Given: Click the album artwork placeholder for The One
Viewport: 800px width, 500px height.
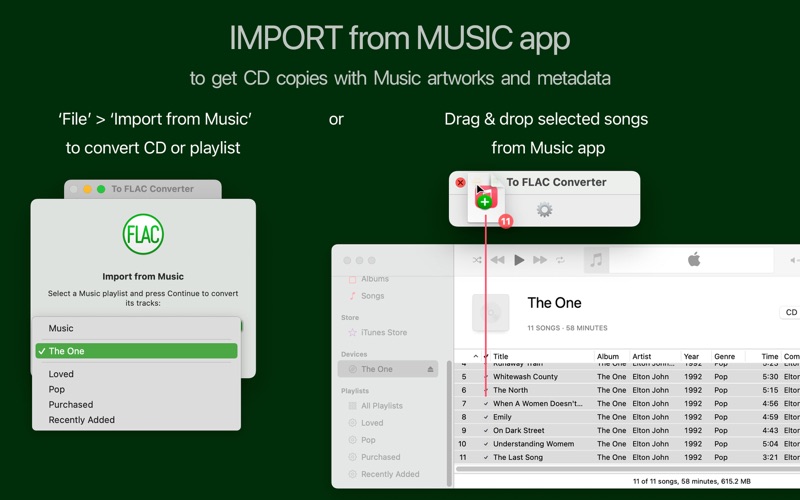Looking at the screenshot, I should pos(490,312).
